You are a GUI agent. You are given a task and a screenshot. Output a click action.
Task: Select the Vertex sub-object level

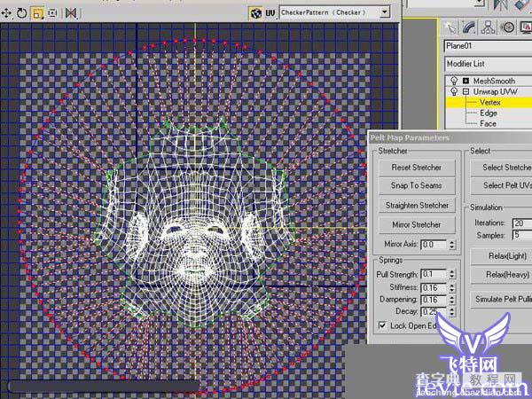[490, 102]
